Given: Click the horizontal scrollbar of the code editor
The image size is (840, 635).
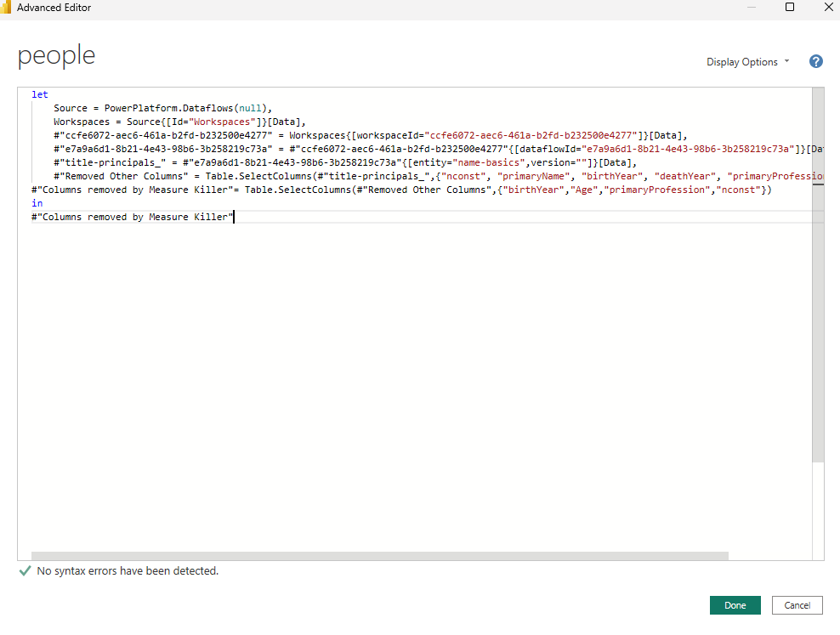Looking at the screenshot, I should [380, 556].
